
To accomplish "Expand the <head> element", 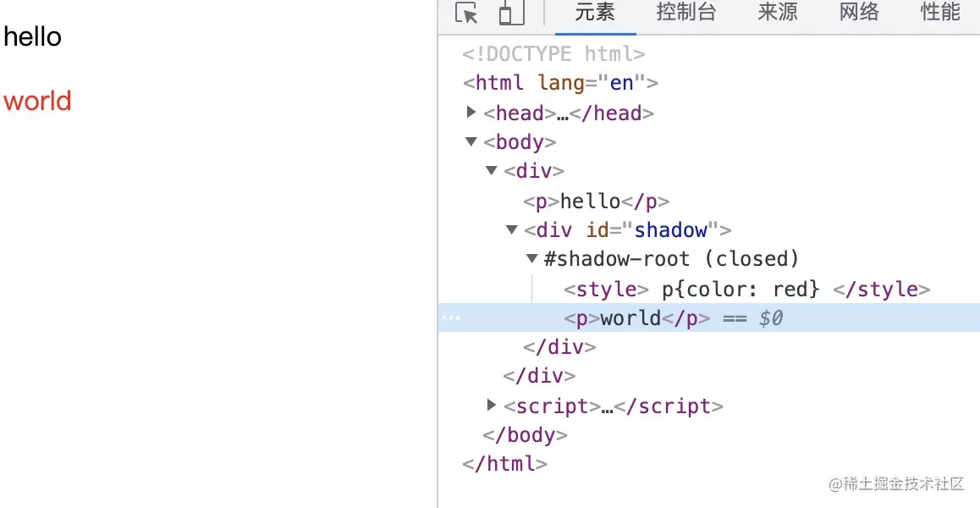I will coord(472,112).
